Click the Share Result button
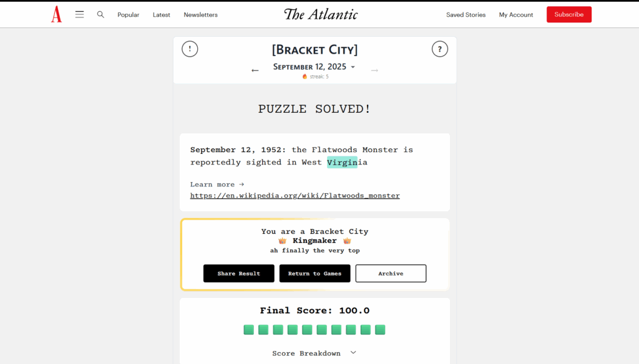The width and height of the screenshot is (639, 364). tap(238, 273)
